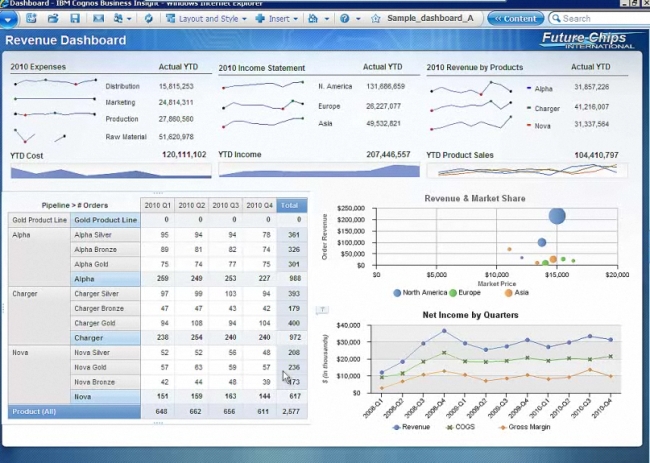Click the Open folder icon
The image size is (650, 463).
pyautogui.click(x=53, y=18)
